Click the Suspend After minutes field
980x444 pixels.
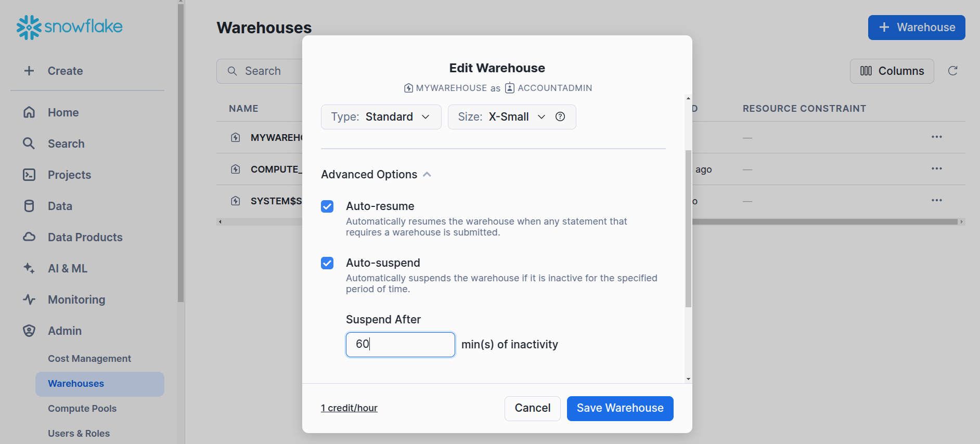pyautogui.click(x=401, y=345)
